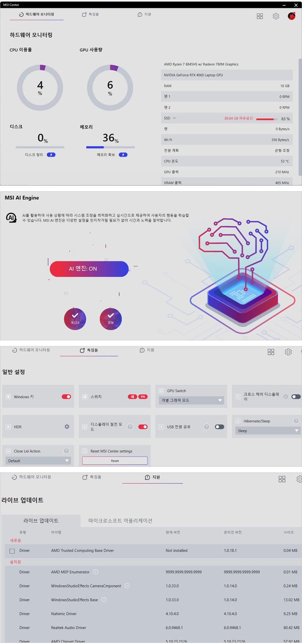302x644 pixels.
Task: Click the GPU 사용량 circular gauge
Action: [x=110, y=88]
